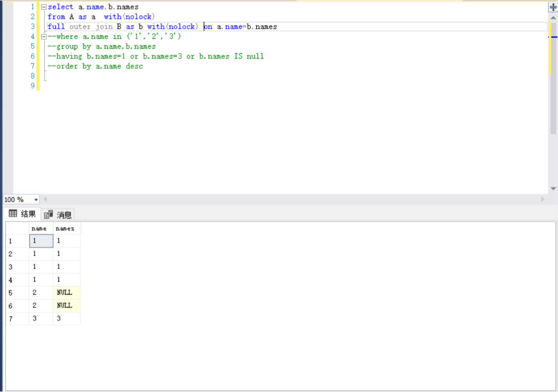Screen dimensions: 558x392
Task: Collapse the select statement outline at line 1
Action: click(x=44, y=7)
